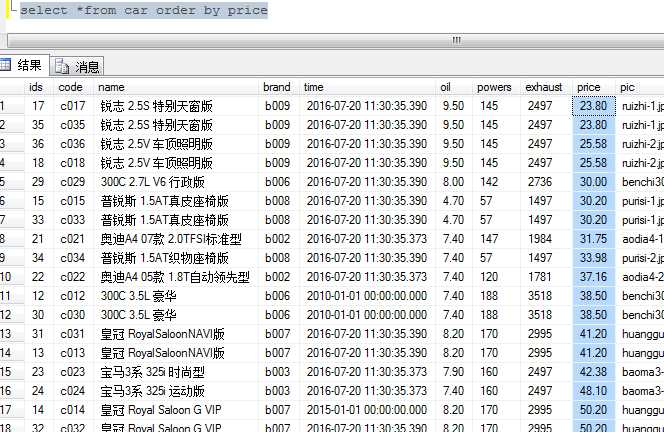
Task: Click price cell 31.75
Action: tap(594, 239)
